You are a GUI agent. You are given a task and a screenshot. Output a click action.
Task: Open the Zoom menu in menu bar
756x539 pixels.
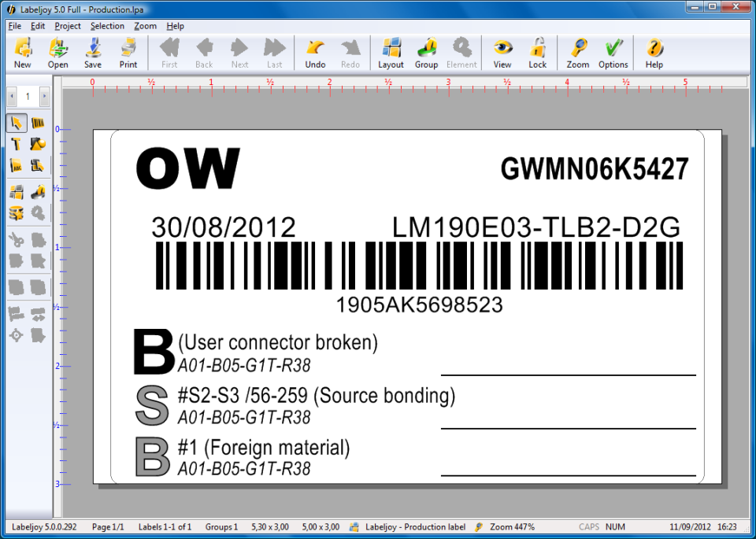click(x=145, y=26)
